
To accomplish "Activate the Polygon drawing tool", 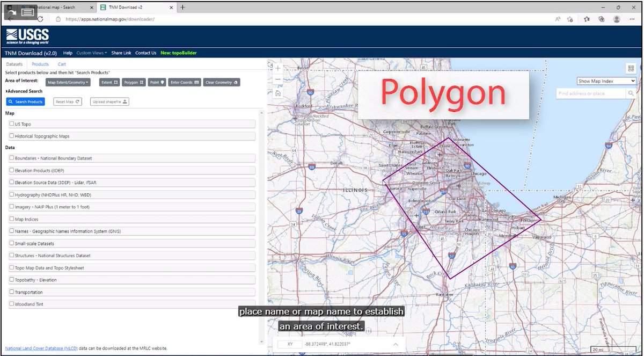I will [x=134, y=82].
